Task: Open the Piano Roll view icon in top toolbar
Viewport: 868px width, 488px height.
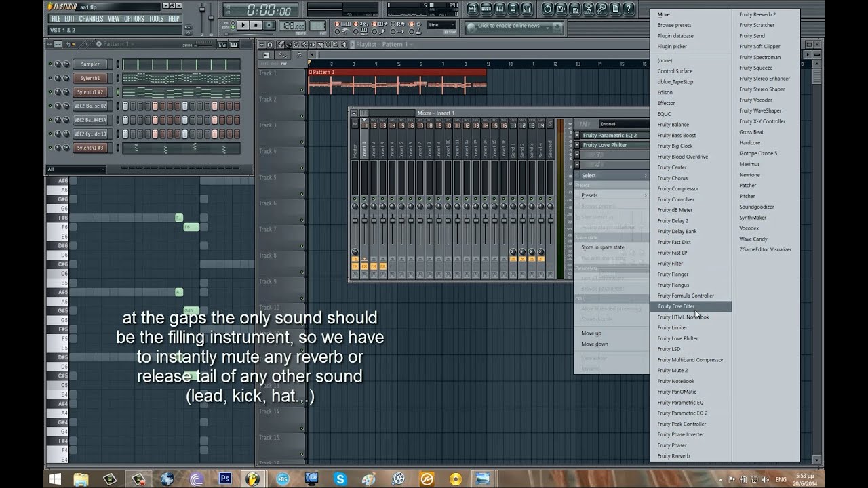Action: click(500, 9)
